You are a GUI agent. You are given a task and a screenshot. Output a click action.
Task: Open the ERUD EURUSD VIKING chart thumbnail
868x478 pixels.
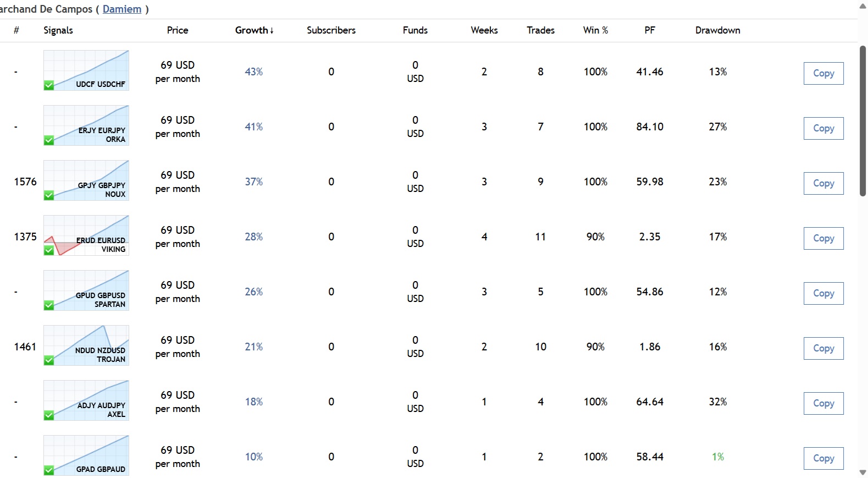tap(86, 235)
